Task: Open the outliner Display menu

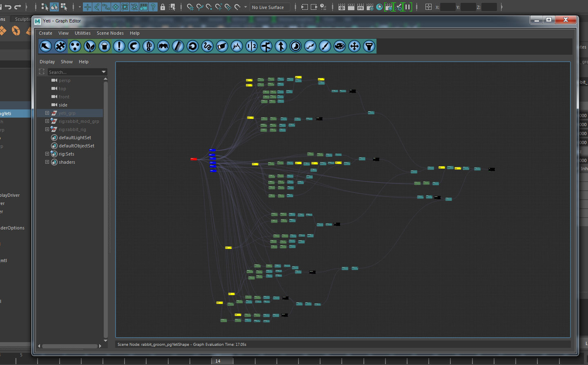Action: coord(47,62)
